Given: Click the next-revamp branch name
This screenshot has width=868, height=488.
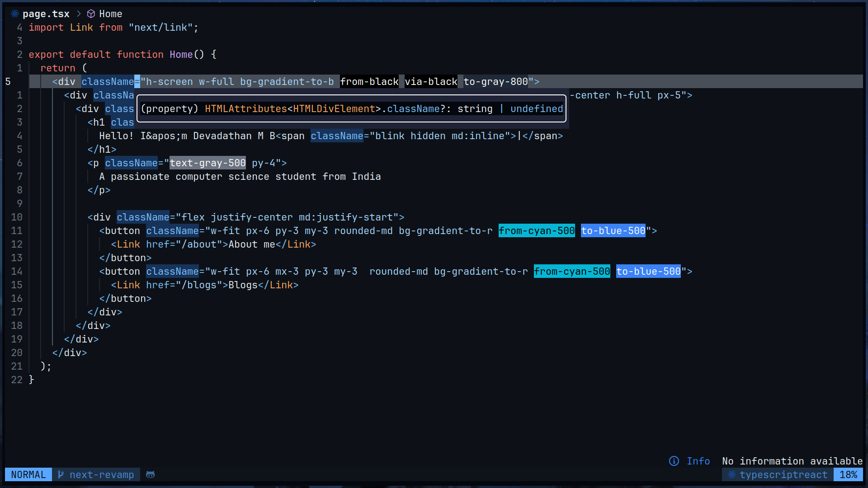Looking at the screenshot, I should pos(102,474).
